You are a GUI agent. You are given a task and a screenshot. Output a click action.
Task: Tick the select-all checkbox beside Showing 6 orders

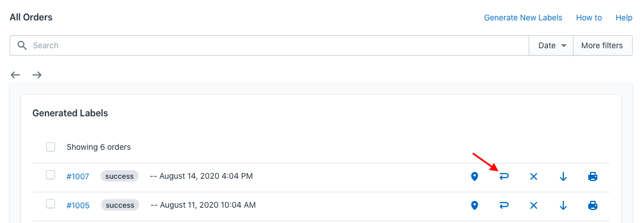(x=51, y=147)
